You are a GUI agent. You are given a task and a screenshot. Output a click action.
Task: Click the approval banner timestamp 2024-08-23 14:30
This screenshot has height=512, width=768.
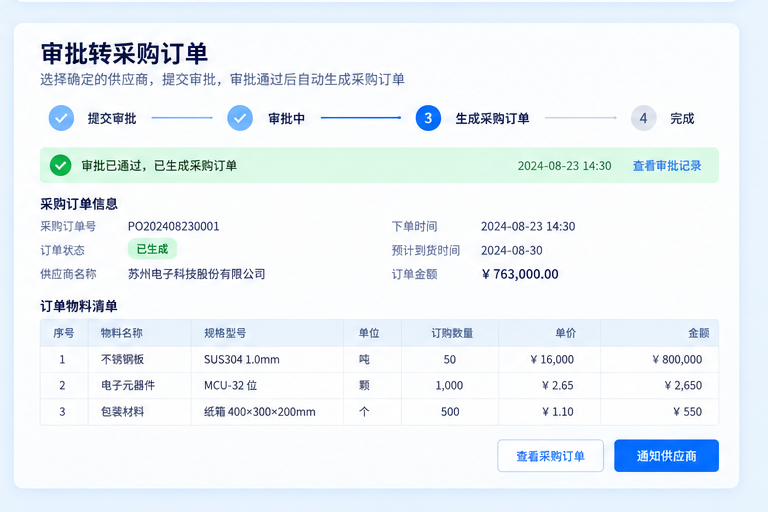564,166
